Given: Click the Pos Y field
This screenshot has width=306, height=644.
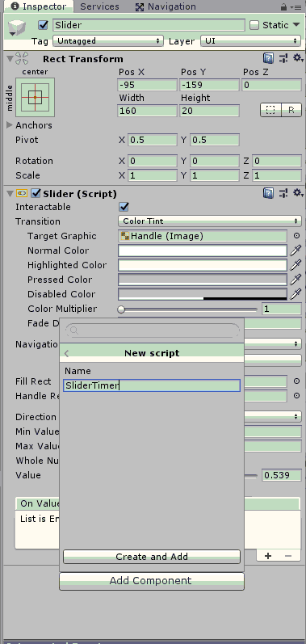Looking at the screenshot, I should tap(209, 85).
